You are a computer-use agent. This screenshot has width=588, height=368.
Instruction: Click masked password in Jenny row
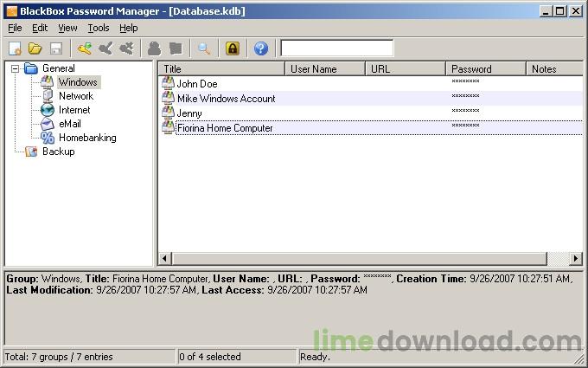(465, 111)
